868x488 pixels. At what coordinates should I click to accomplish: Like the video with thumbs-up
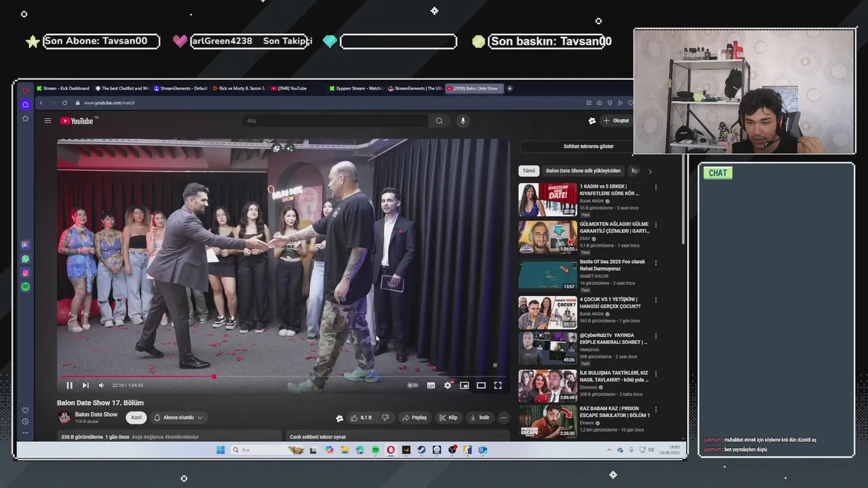[x=361, y=418]
